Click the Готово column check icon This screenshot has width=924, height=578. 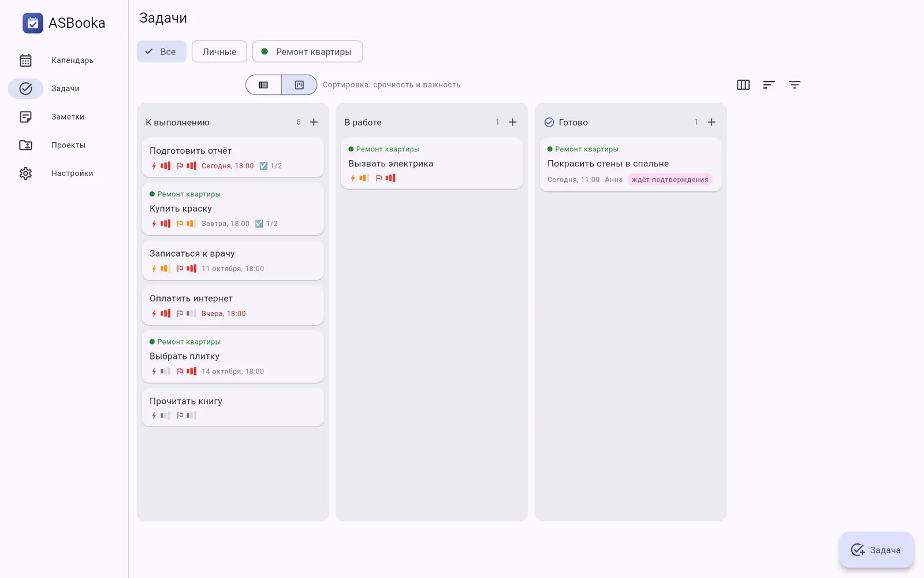pyautogui.click(x=549, y=122)
